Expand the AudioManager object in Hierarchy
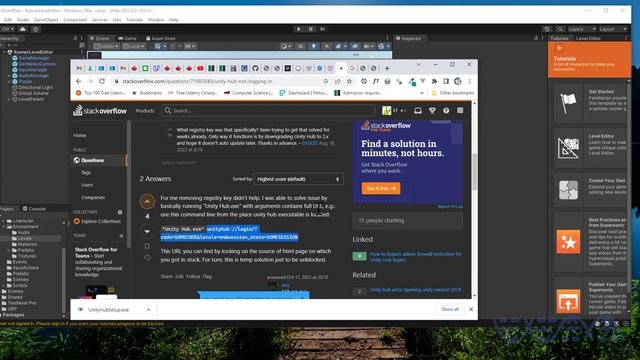 [x=9, y=76]
